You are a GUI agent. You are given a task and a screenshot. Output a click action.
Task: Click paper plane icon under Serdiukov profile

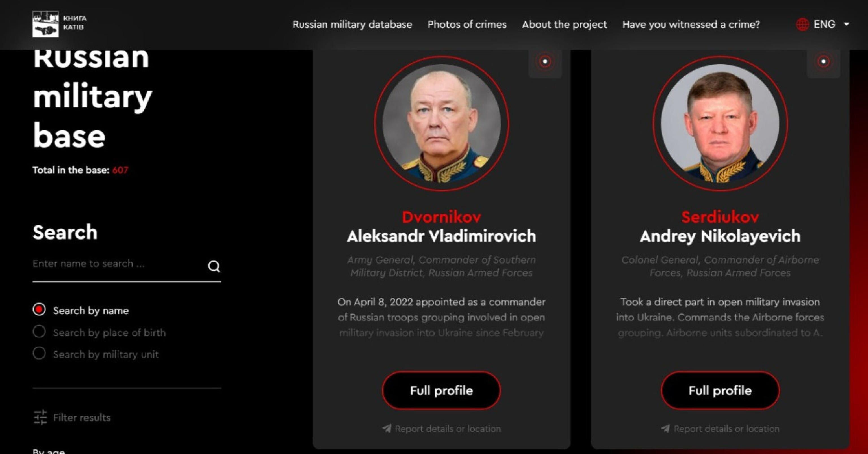[665, 429]
